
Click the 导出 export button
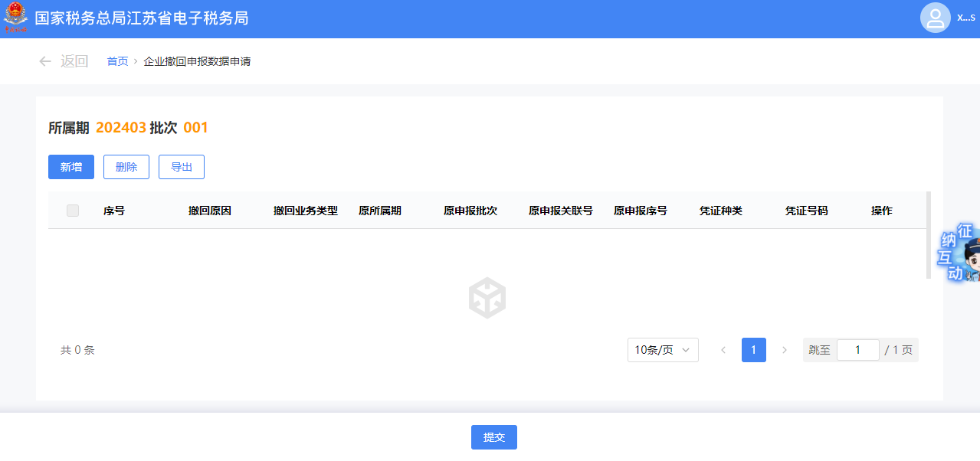(182, 167)
